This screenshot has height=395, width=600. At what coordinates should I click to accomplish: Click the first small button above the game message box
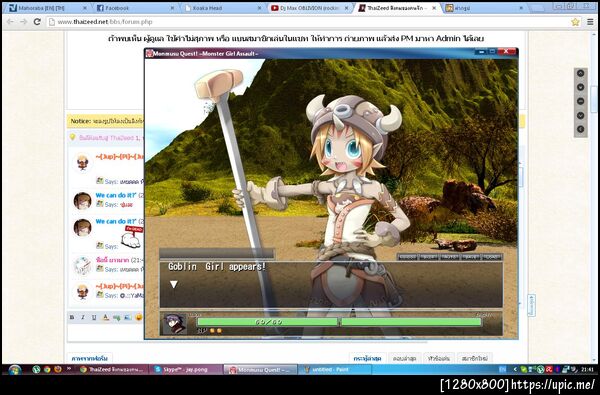(407, 257)
